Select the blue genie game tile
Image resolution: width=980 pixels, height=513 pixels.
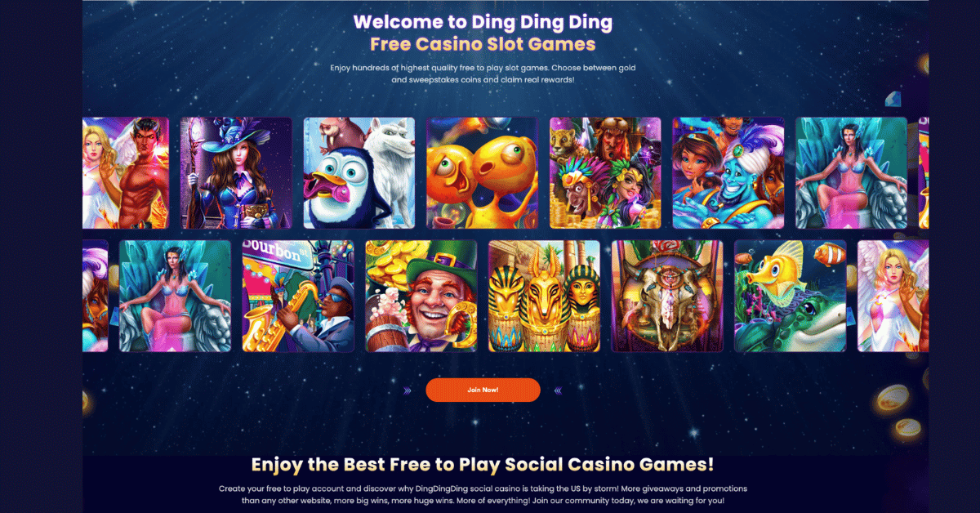point(728,173)
